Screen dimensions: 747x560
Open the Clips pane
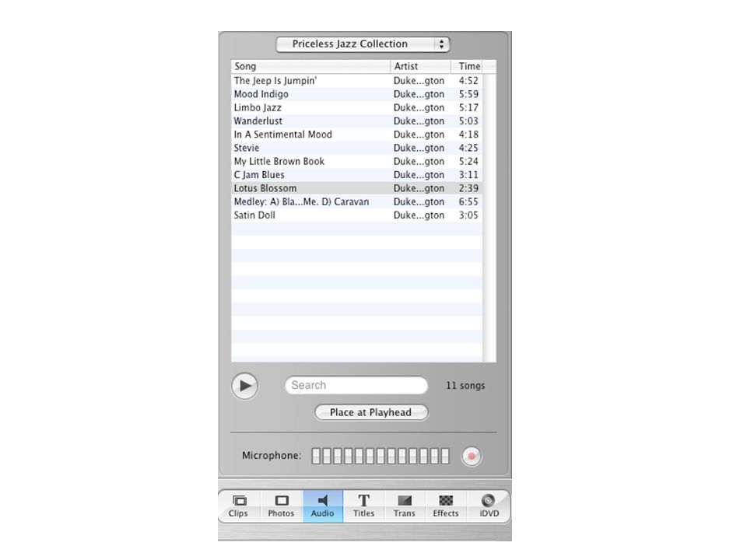click(238, 506)
